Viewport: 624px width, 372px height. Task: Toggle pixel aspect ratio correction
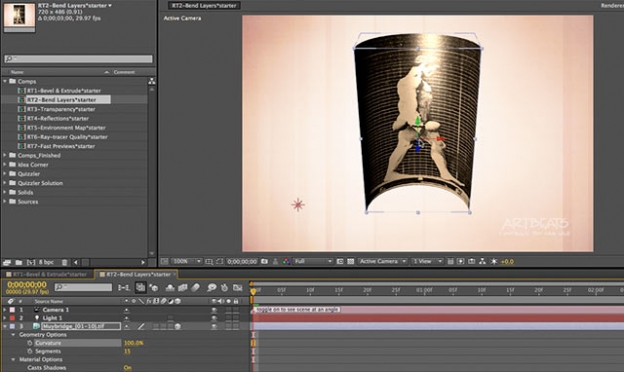pyautogui.click(x=450, y=261)
